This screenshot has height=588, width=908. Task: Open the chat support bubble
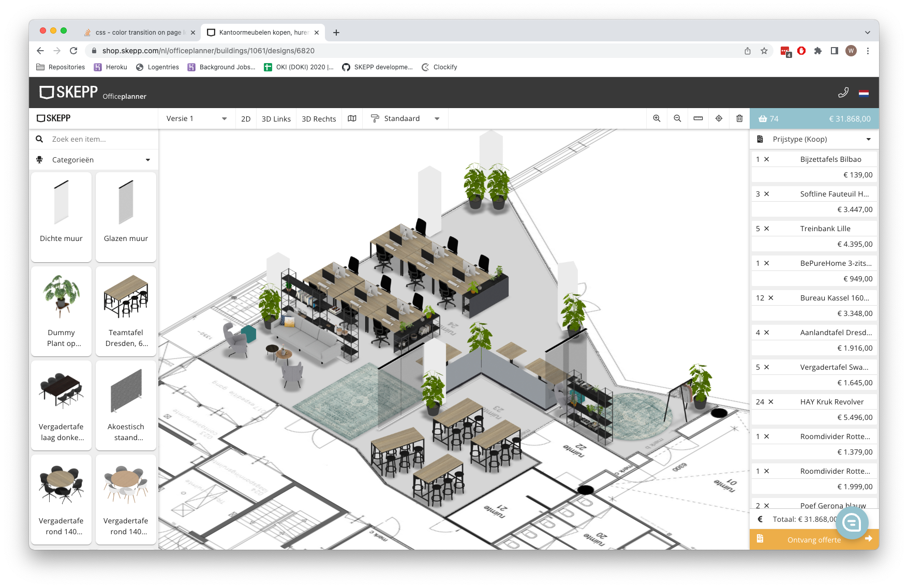tap(852, 523)
